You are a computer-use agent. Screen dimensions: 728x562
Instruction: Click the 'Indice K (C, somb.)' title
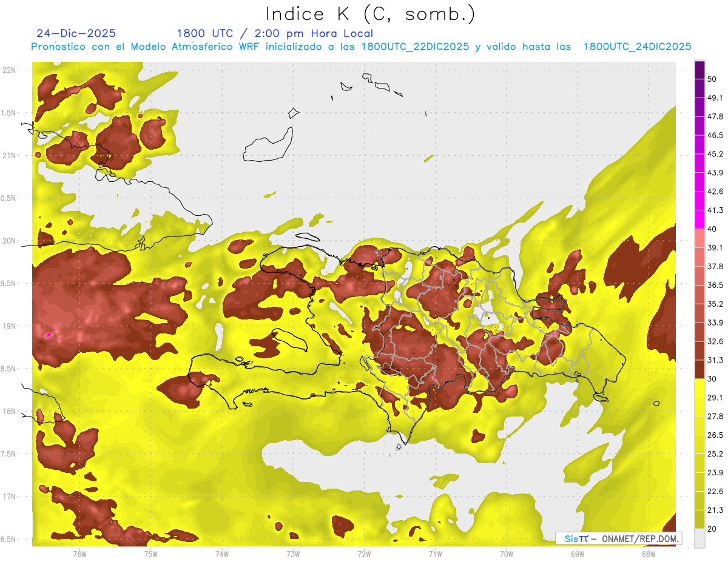tap(370, 13)
